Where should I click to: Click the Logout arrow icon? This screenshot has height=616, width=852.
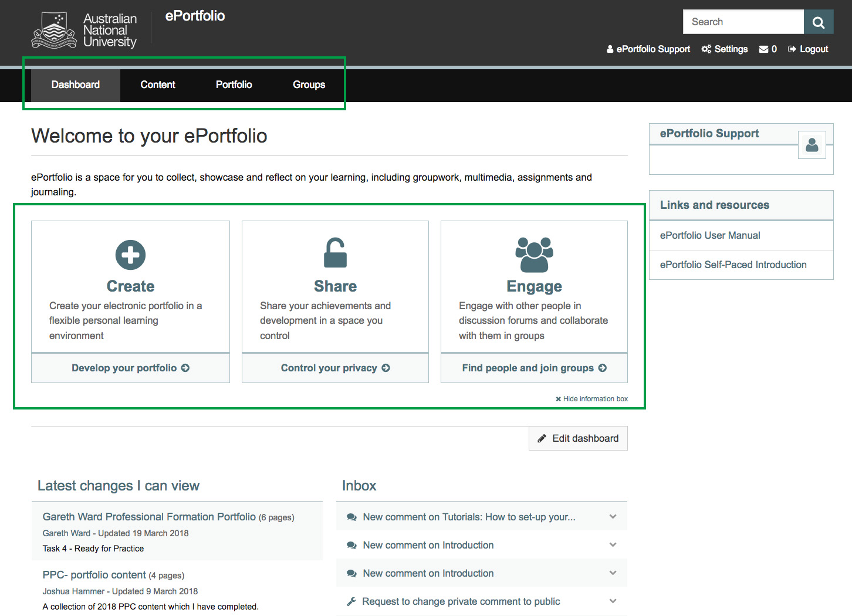[792, 49]
